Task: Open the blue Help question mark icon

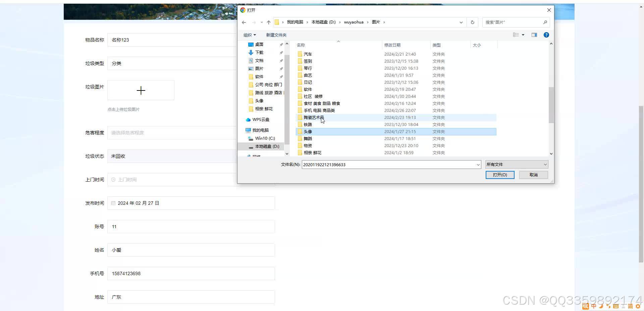Action: point(546,35)
